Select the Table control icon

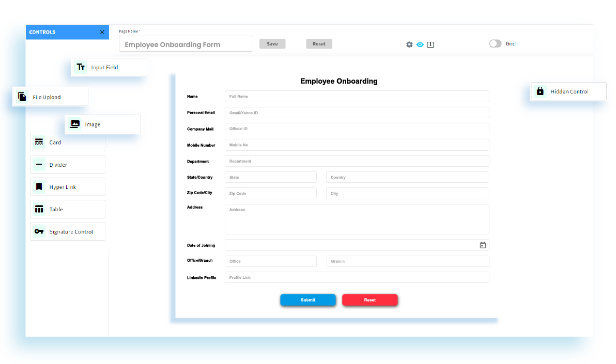click(x=39, y=209)
